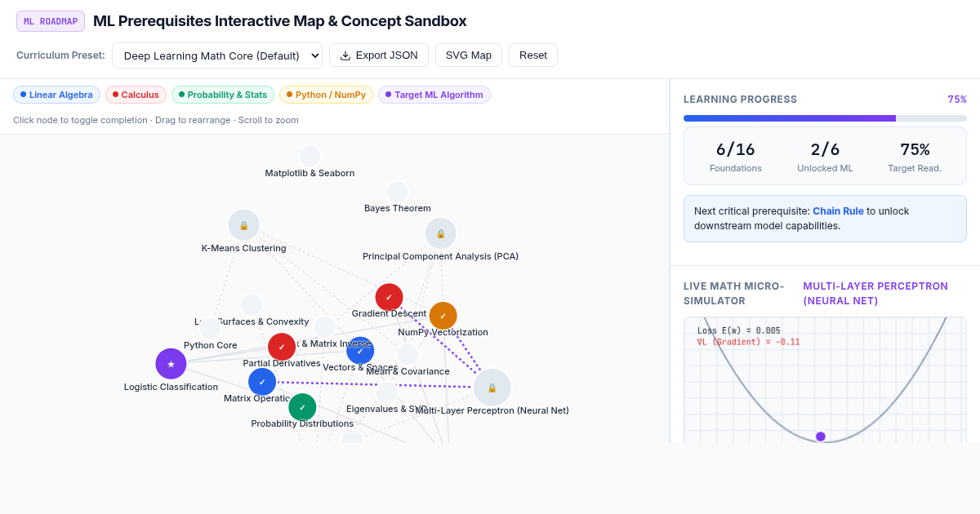Click the locked Multi-Layer Perceptron node
Image resolution: width=980 pixels, height=514 pixels.
492,388
